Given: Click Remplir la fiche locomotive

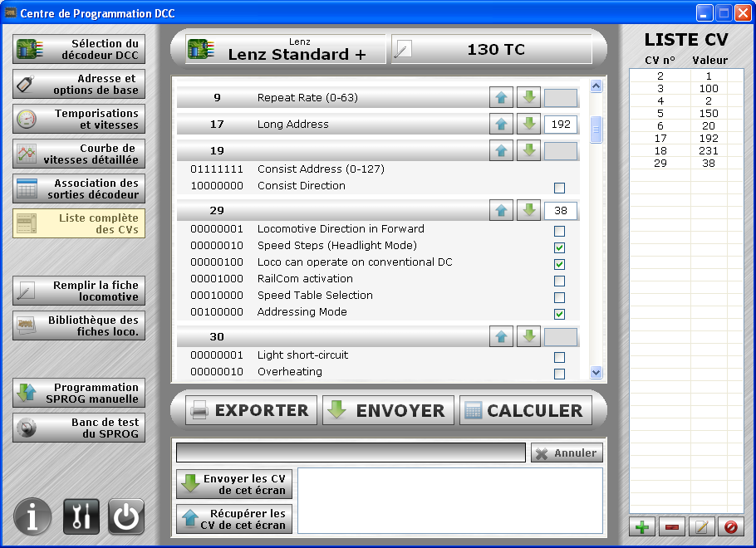Looking at the screenshot, I should point(79,291).
